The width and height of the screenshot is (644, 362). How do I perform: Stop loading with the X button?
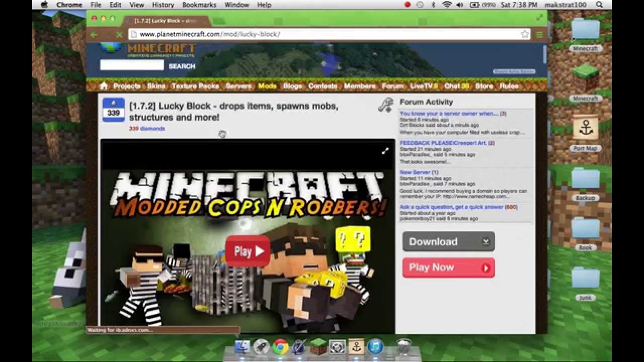coord(119,34)
